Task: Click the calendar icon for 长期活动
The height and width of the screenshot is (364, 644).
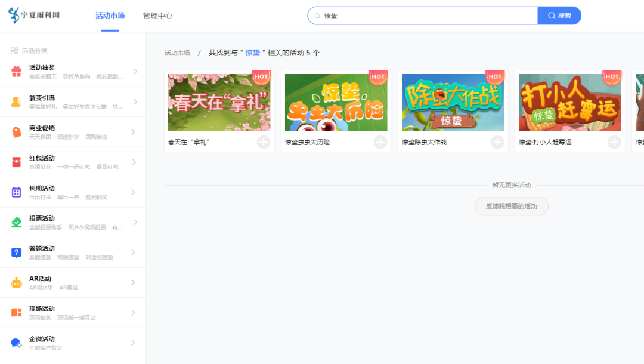Action: [x=17, y=192]
